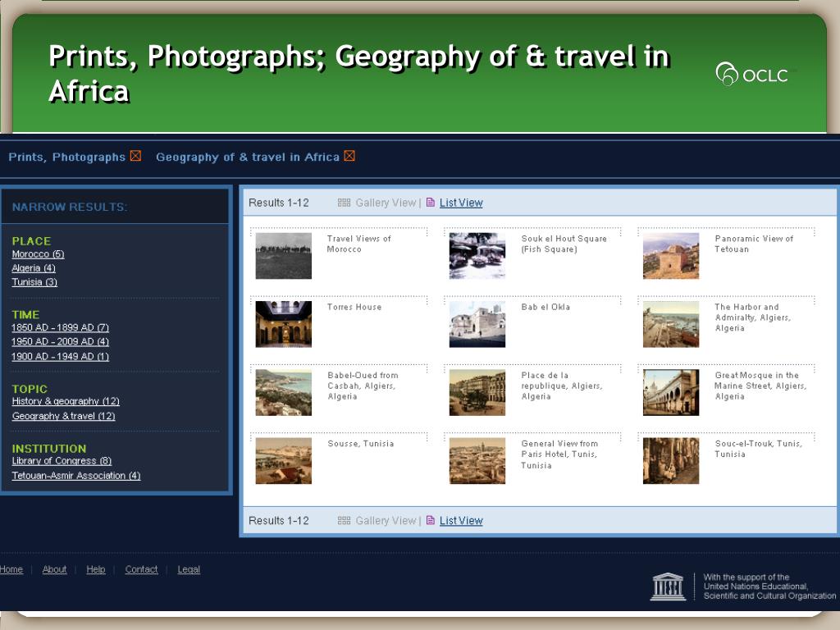The width and height of the screenshot is (840, 630).
Task: Click the Panoramic View of Tetouan title
Action: click(x=754, y=244)
